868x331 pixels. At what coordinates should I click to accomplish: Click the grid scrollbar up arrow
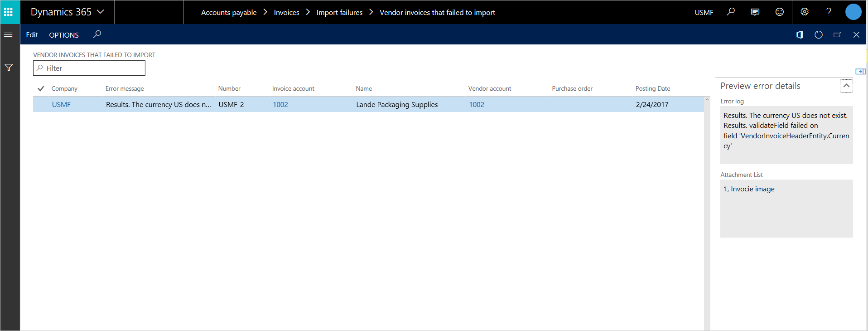(x=707, y=100)
